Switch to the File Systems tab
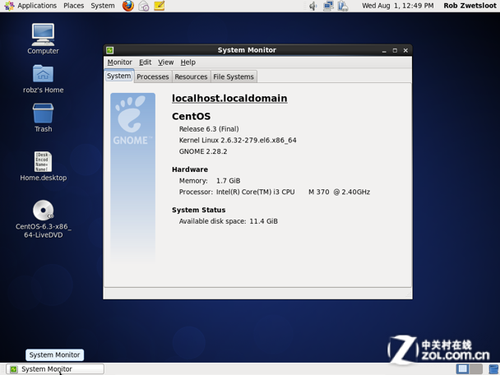Image resolution: width=500 pixels, height=375 pixels. point(234,77)
